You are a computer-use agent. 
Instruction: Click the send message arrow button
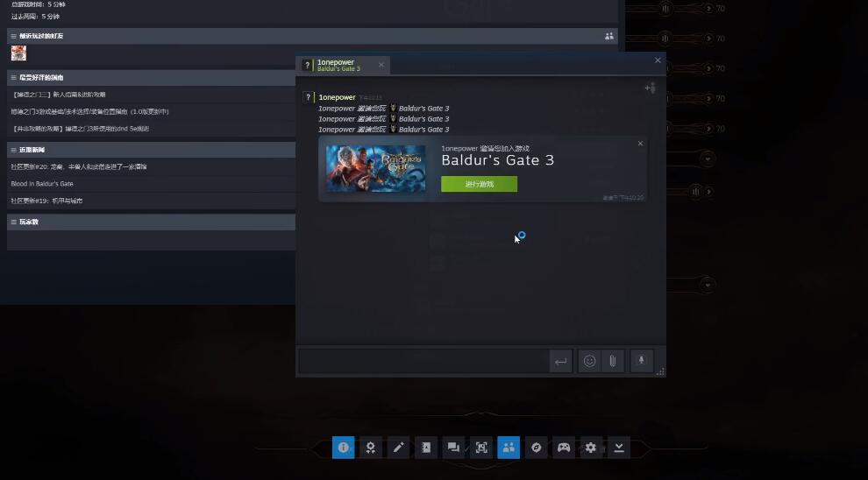point(561,361)
